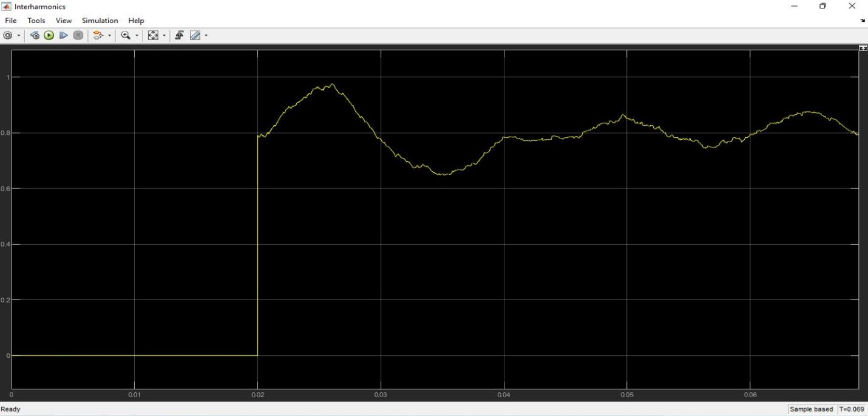Click the Run simulation play button
The width and height of the screenshot is (868, 416).
tap(49, 35)
